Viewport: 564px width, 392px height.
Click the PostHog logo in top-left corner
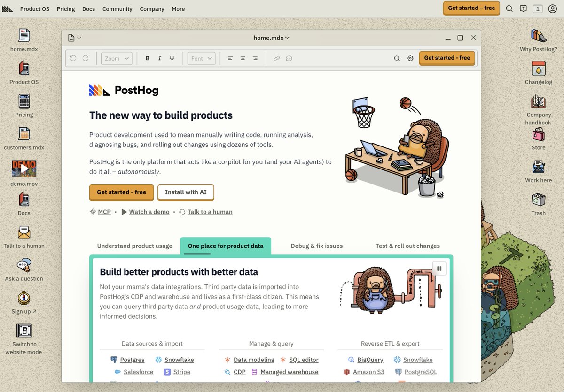point(8,8)
